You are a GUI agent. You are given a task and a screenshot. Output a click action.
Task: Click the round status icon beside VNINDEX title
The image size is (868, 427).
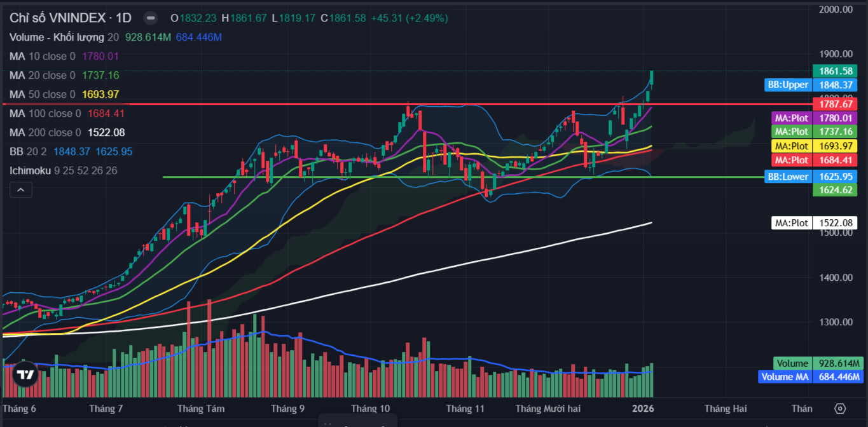(149, 18)
